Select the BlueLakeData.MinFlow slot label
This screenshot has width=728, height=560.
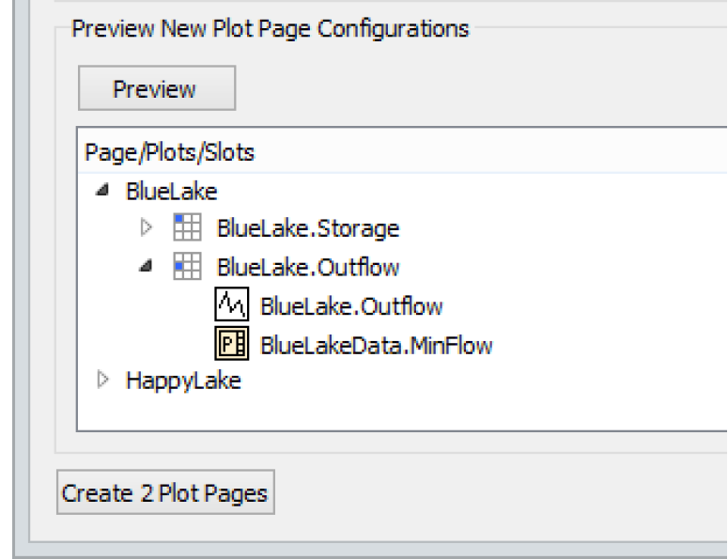pyautogui.click(x=378, y=345)
